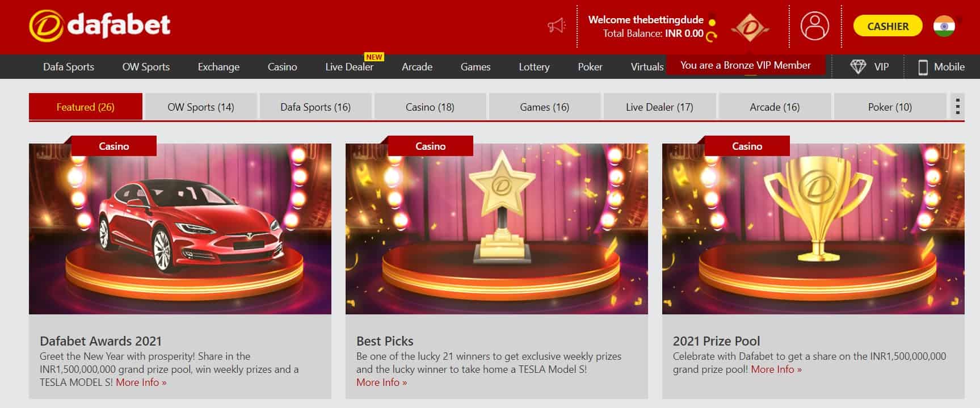Screen dimensions: 980x408
Task: Switch to Casino (18) promotions tab
Action: point(430,107)
